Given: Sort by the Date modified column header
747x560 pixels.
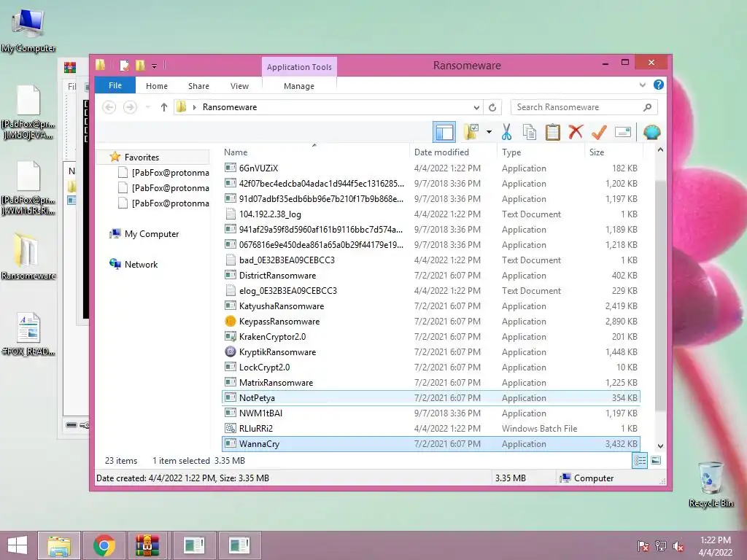Looking at the screenshot, I should point(441,152).
